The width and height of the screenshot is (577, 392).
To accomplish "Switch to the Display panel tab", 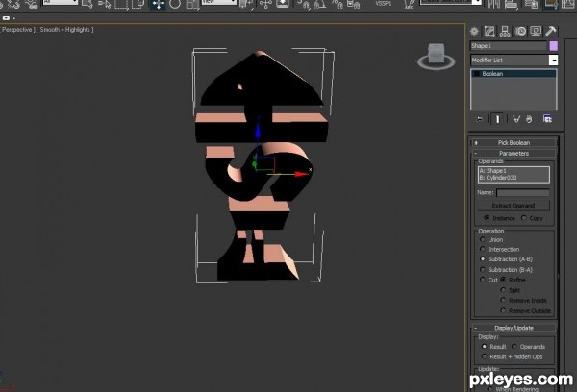I will click(x=536, y=32).
